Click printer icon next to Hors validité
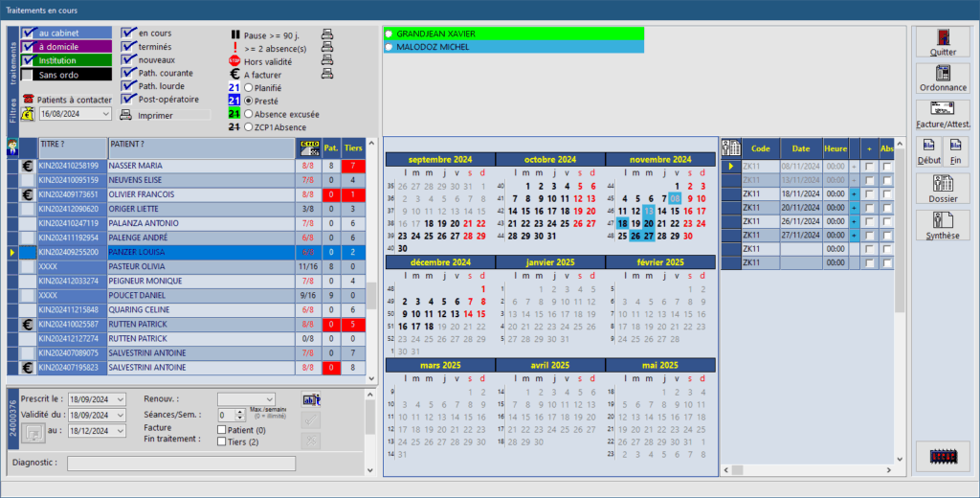 pyautogui.click(x=327, y=62)
